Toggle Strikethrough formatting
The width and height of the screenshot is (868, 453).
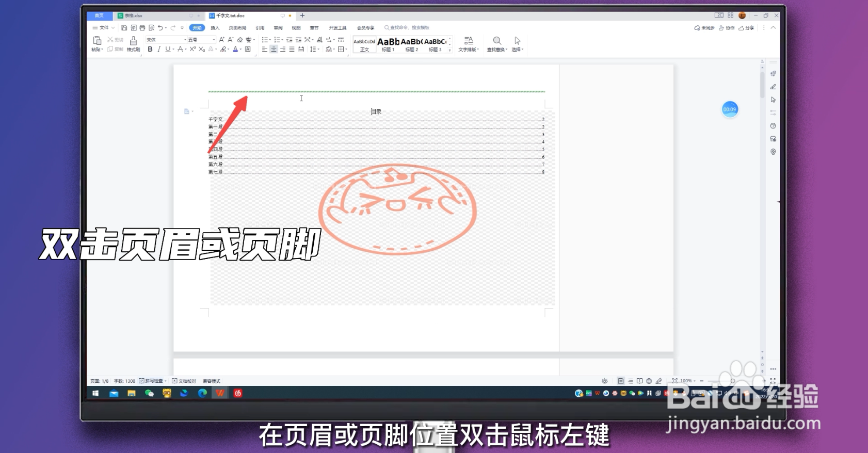coord(180,50)
